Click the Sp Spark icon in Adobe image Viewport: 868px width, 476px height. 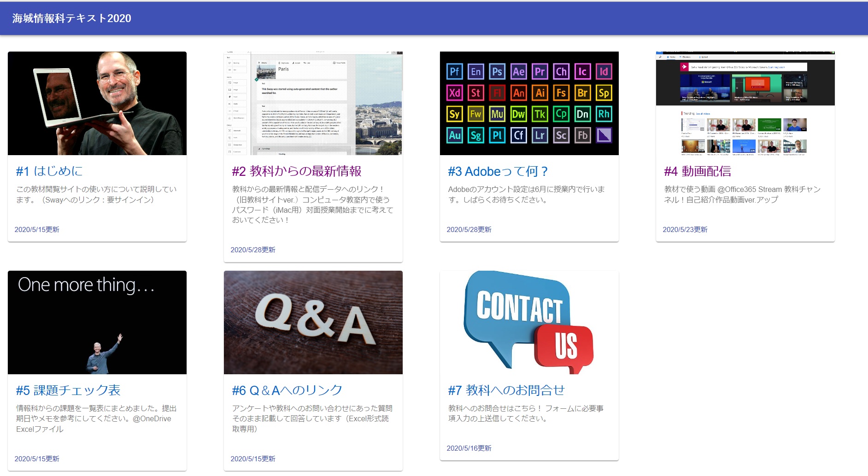click(604, 93)
